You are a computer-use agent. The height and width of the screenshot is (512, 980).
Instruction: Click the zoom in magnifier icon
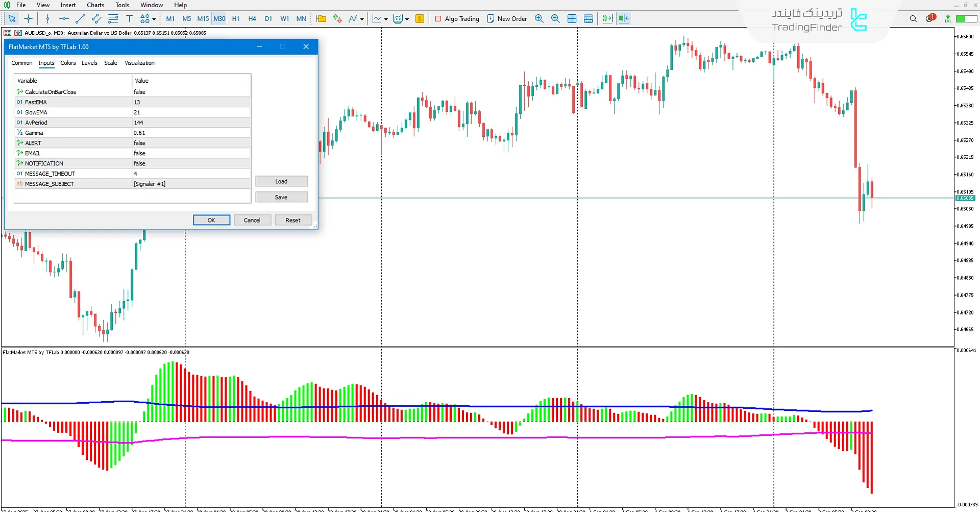(539, 19)
